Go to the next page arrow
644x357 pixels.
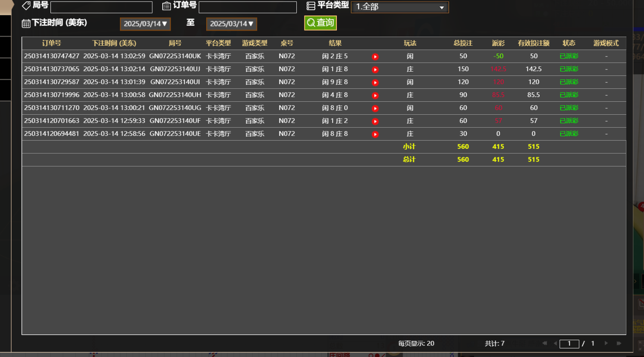(606, 343)
